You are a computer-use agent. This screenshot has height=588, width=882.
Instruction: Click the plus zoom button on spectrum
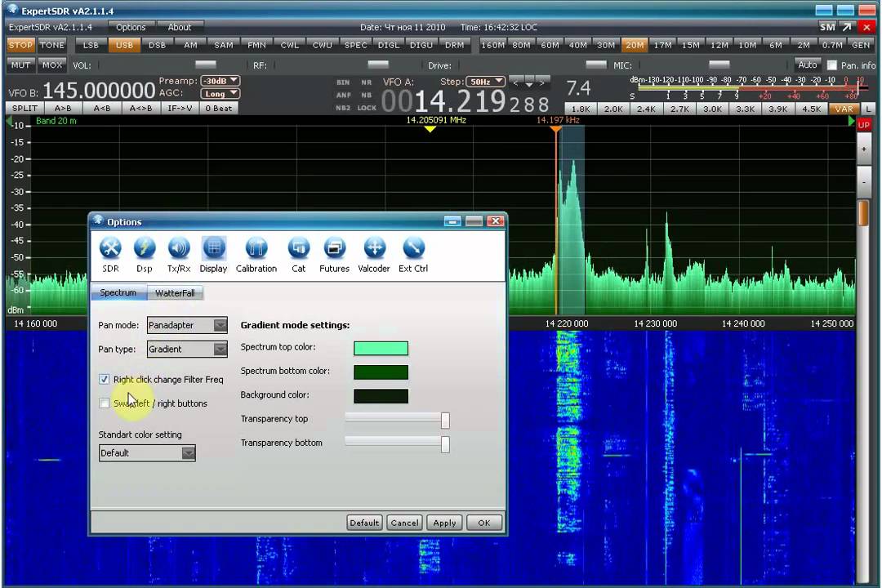[x=863, y=149]
